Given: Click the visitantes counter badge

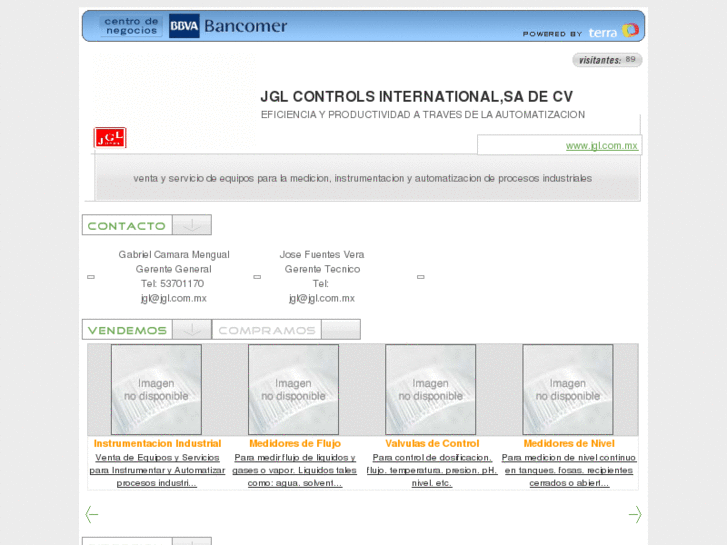Looking at the screenshot, I should click(607, 60).
